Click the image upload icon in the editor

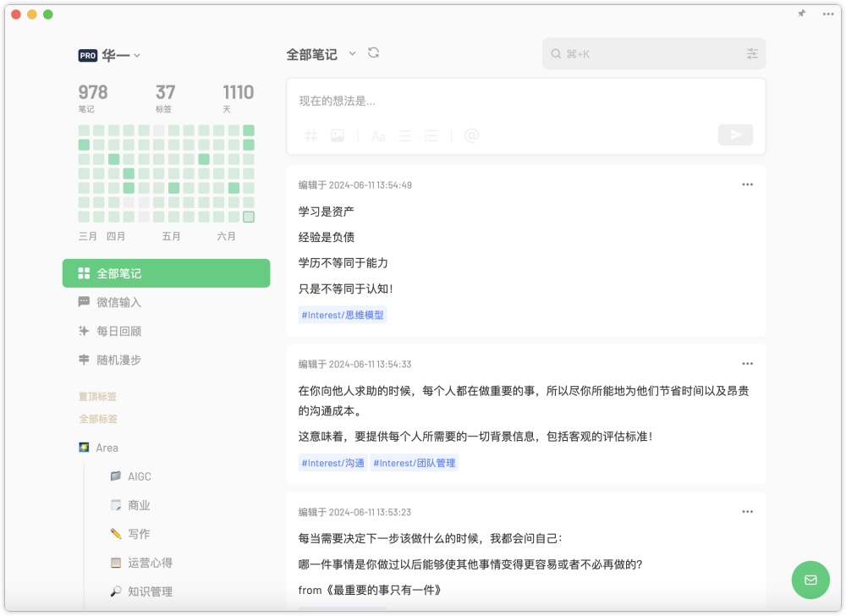tap(338, 135)
